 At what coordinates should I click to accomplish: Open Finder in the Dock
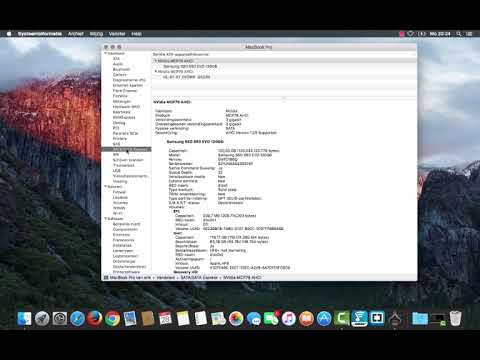tap(24, 319)
